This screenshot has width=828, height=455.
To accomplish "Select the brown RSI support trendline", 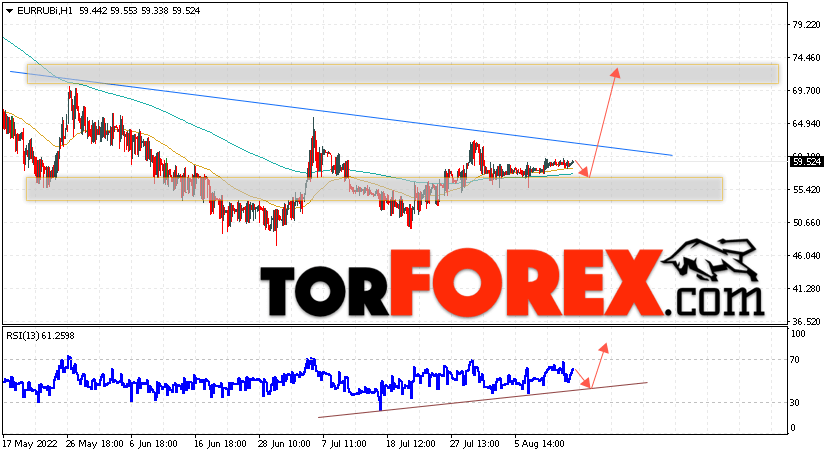I will pos(483,400).
